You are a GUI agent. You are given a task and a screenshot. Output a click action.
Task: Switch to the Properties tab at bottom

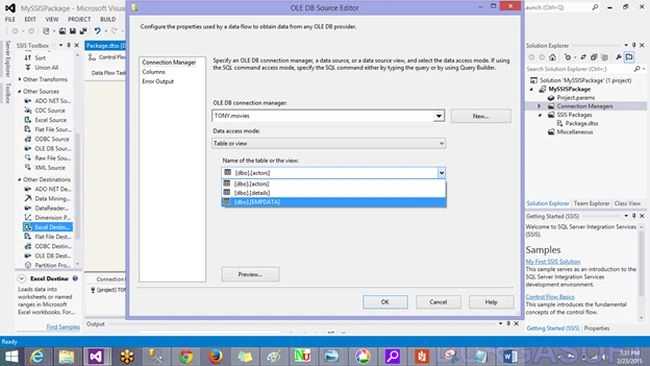(x=597, y=328)
